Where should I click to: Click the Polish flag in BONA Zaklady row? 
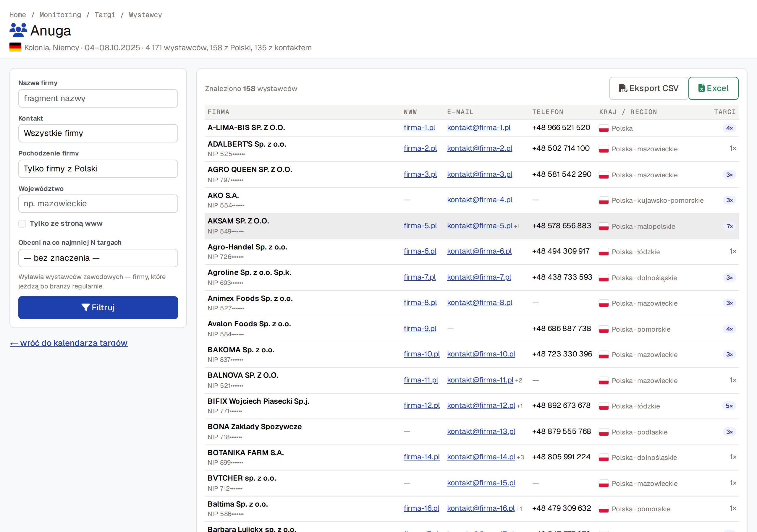(604, 432)
